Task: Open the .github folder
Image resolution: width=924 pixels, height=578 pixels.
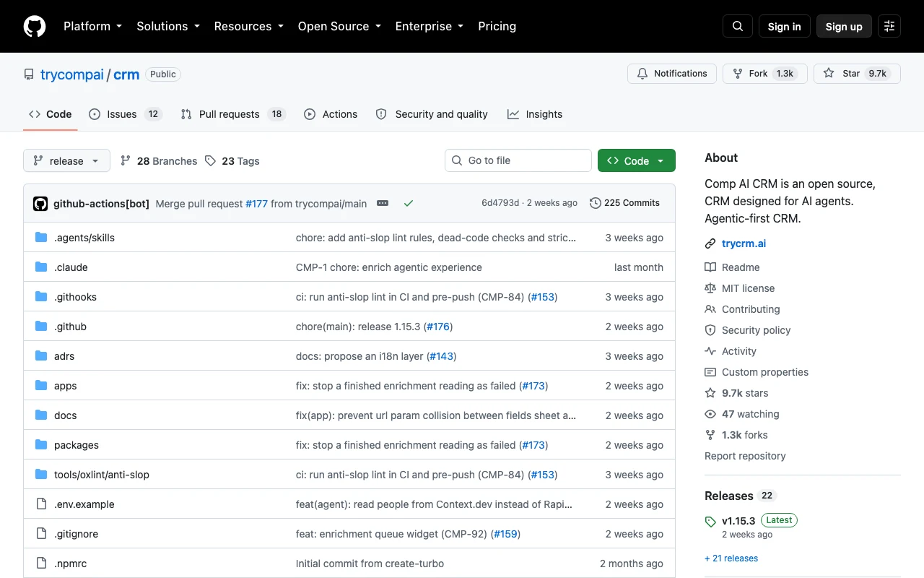Action: click(x=70, y=327)
